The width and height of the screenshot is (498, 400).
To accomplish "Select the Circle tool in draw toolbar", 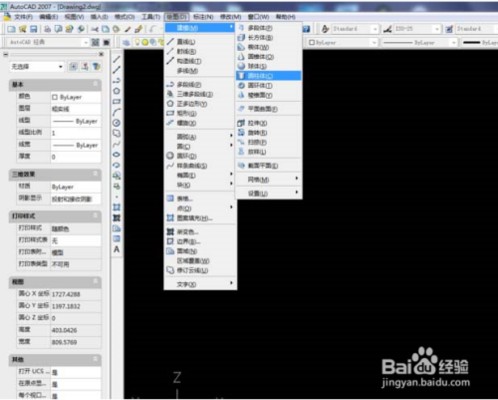I will [x=117, y=91].
